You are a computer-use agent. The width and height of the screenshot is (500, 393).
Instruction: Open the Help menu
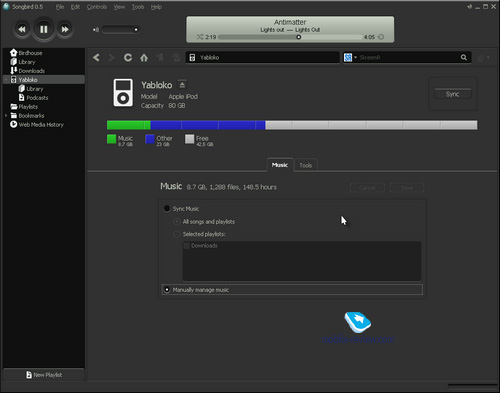156,7
